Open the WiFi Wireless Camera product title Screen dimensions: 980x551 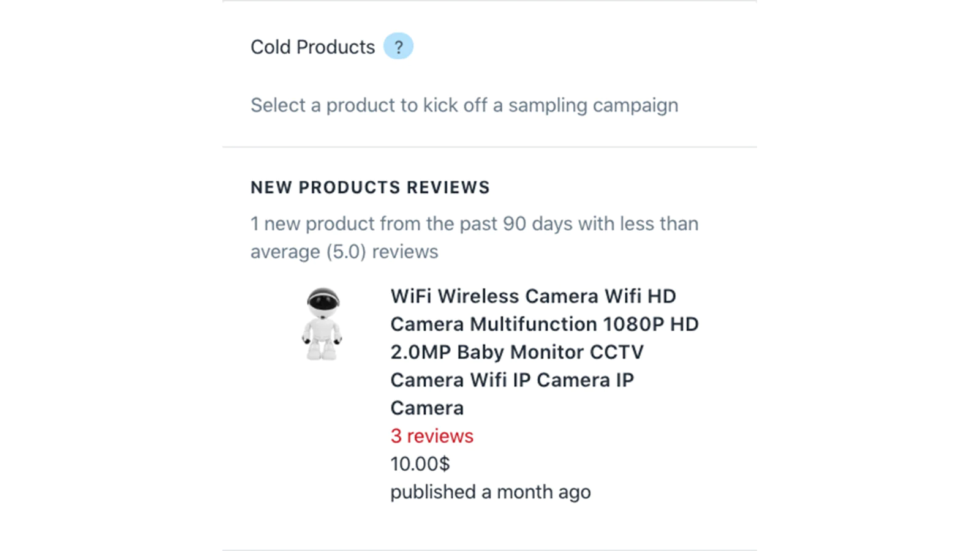(x=545, y=352)
